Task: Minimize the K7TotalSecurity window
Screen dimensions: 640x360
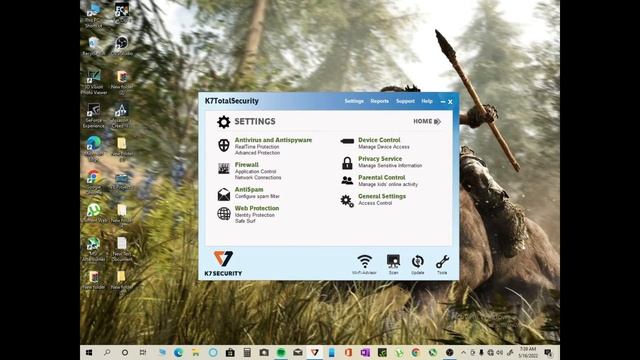Action: pos(443,102)
